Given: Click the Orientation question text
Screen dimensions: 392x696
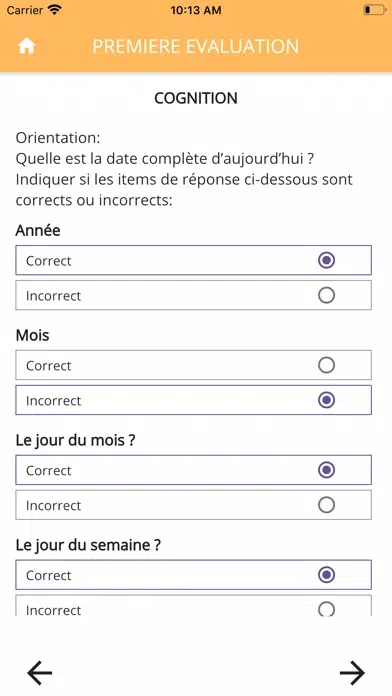Looking at the screenshot, I should 184,169.
